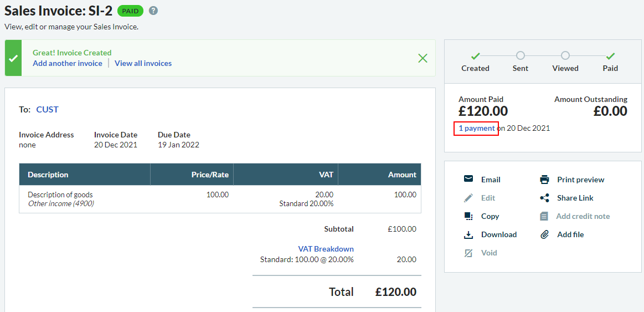The height and width of the screenshot is (312, 644).
Task: Click the Print preview label
Action: tap(580, 180)
